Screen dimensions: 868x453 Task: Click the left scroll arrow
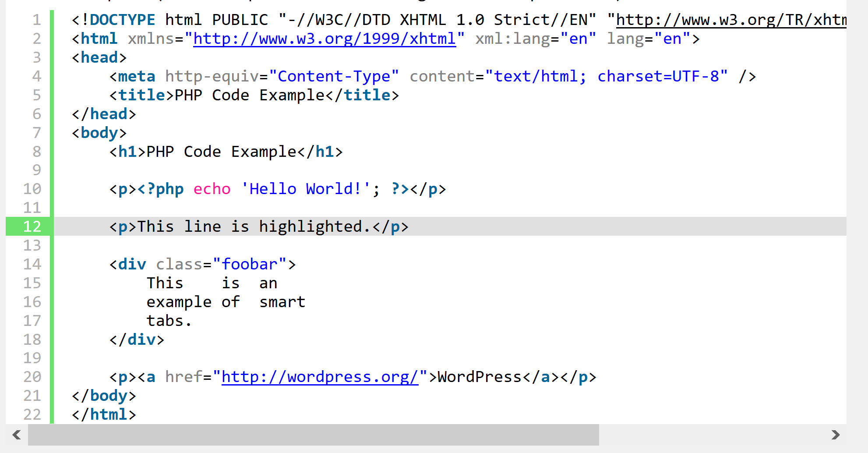point(17,435)
